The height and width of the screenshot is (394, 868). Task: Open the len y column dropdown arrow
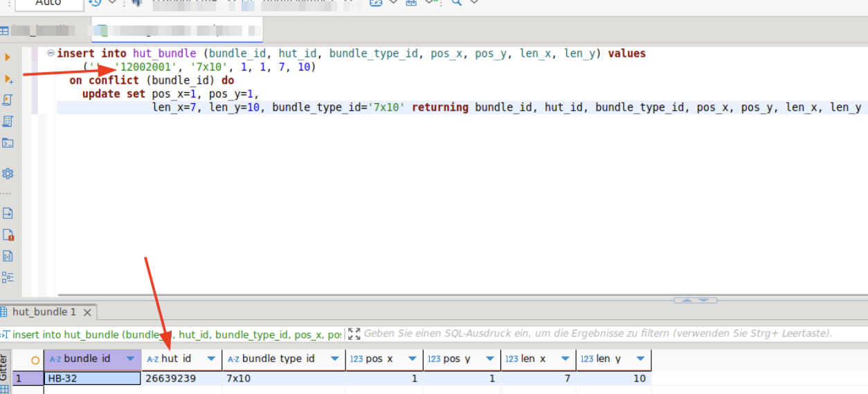tap(640, 359)
